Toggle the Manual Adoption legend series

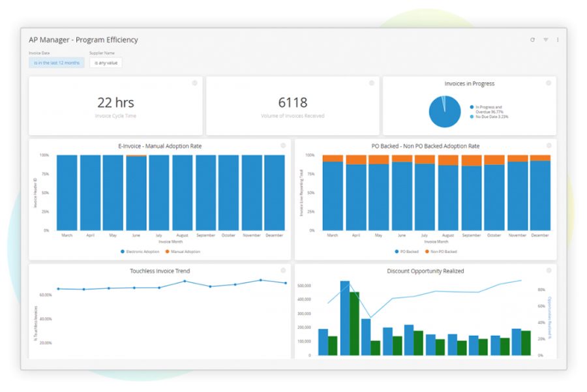[x=183, y=251]
